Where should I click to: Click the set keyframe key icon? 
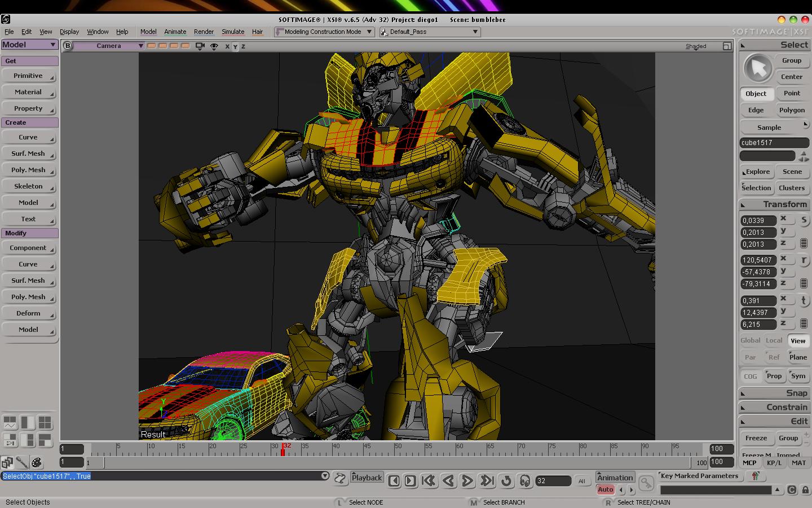coord(646,483)
